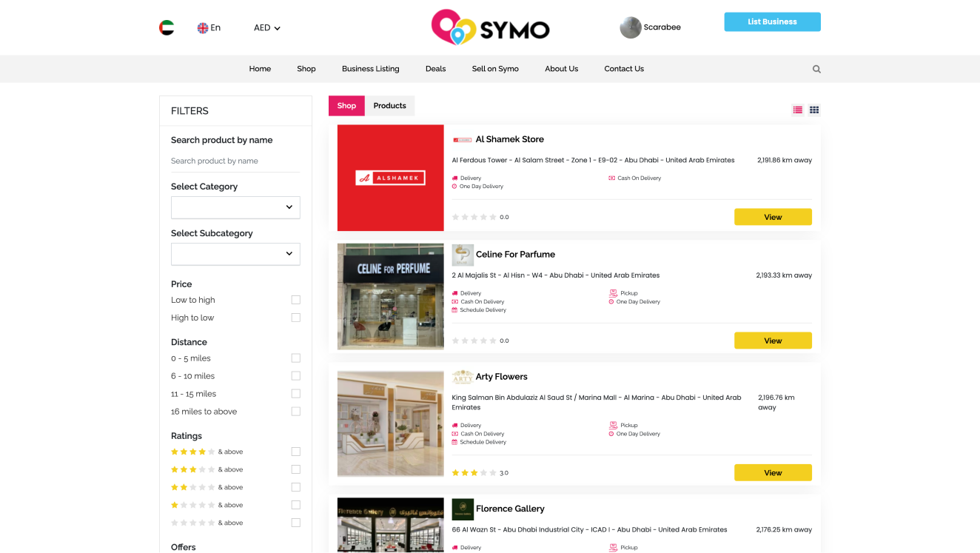The image size is (980, 553).
Task: Switch to list view icon
Action: point(797,110)
